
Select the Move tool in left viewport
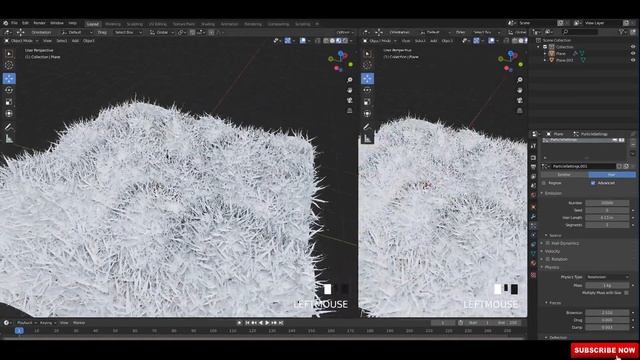point(9,78)
